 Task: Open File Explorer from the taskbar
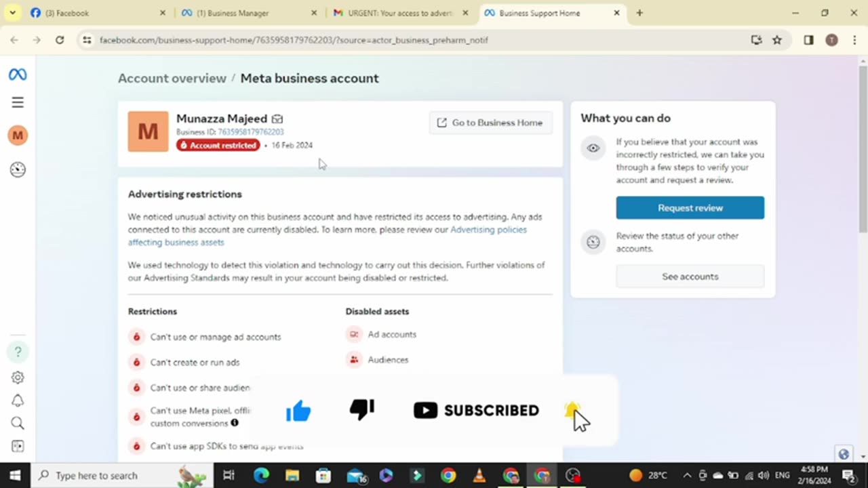pyautogui.click(x=292, y=475)
